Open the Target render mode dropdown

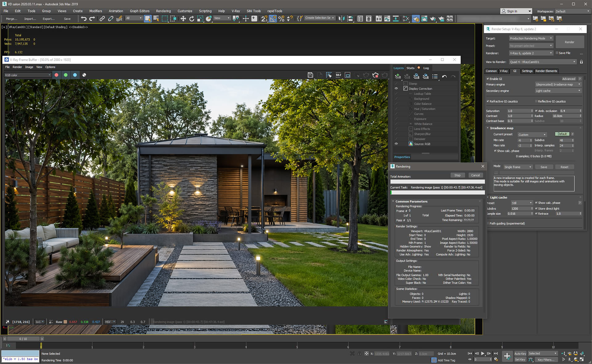tap(531, 38)
